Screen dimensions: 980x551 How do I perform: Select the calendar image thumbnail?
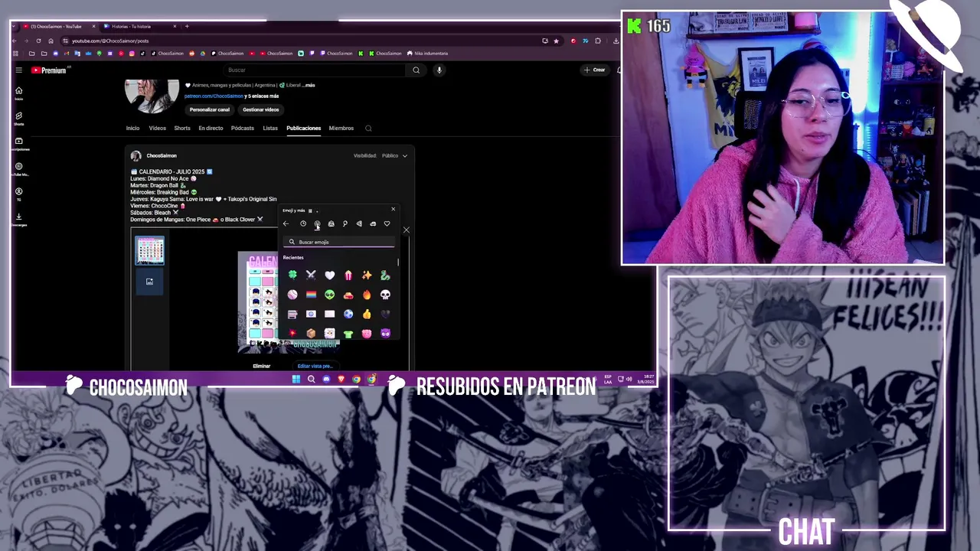click(149, 250)
